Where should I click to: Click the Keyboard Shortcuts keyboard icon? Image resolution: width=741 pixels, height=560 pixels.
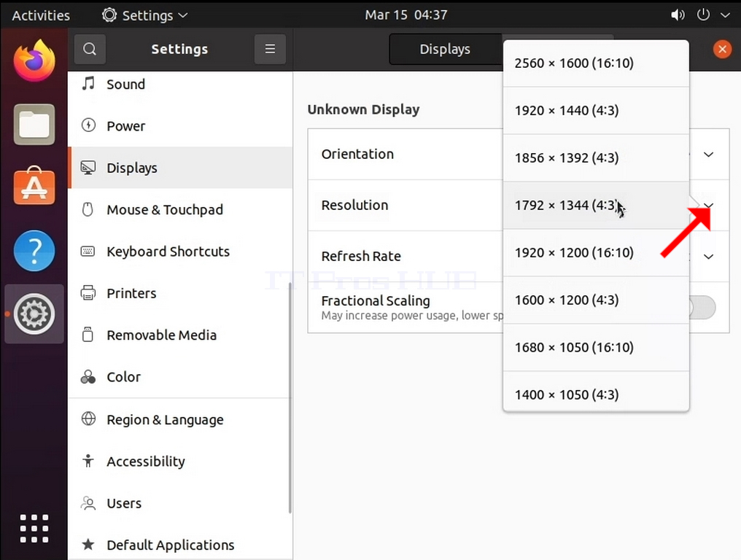[88, 251]
